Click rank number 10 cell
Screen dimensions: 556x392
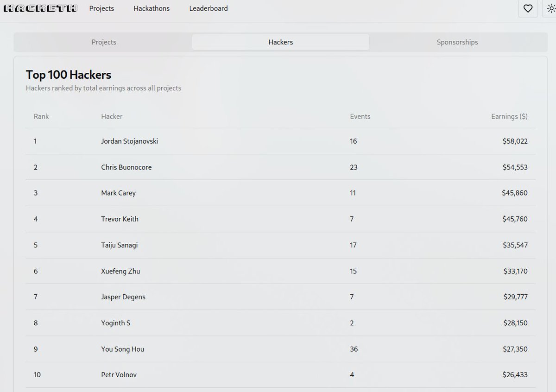coord(37,375)
